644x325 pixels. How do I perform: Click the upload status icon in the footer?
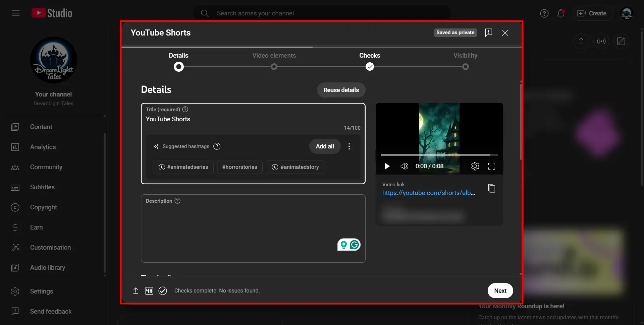(x=136, y=291)
